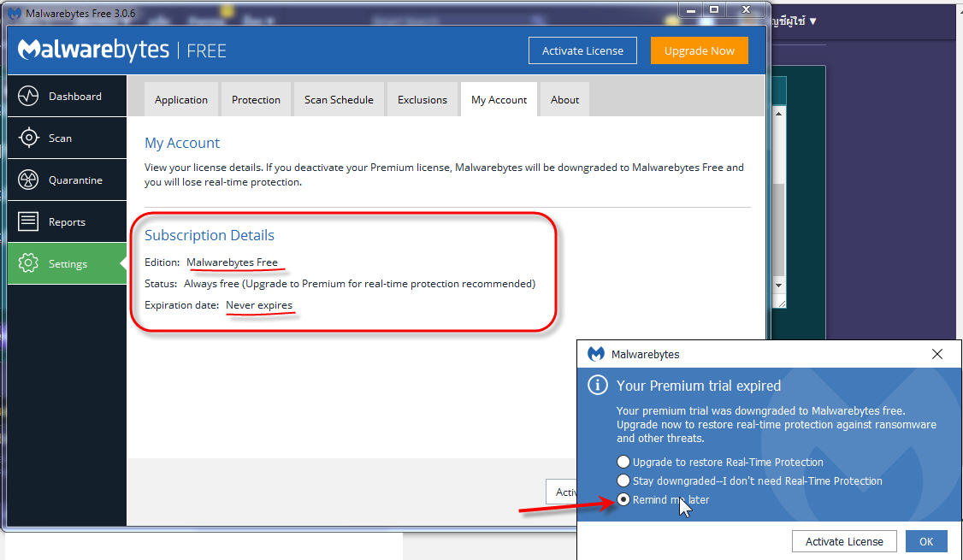Click the scroll down arrow in background window
This screenshot has width=963, height=560.
click(x=779, y=286)
